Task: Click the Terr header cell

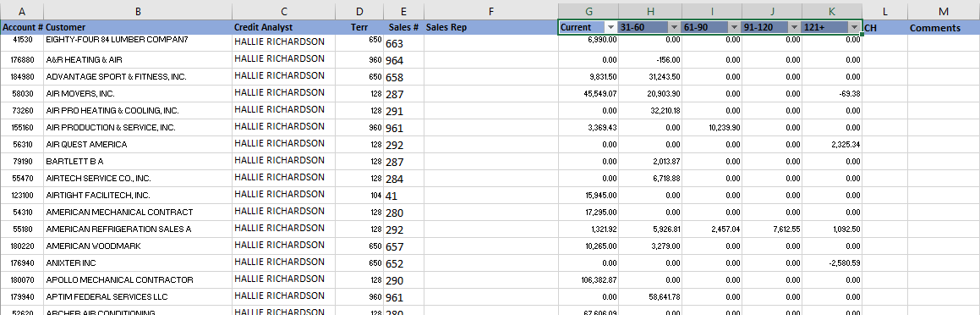Action: click(x=359, y=28)
